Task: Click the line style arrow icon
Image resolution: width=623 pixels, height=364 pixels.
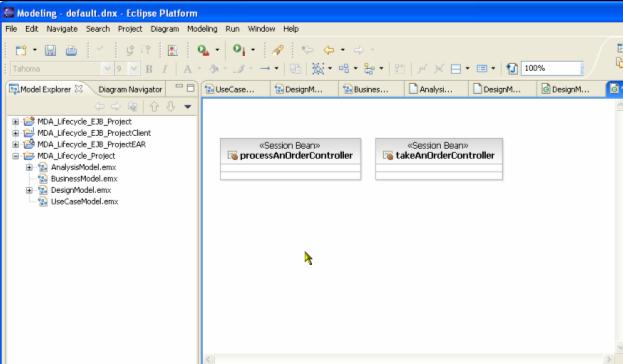Action: click(x=265, y=69)
